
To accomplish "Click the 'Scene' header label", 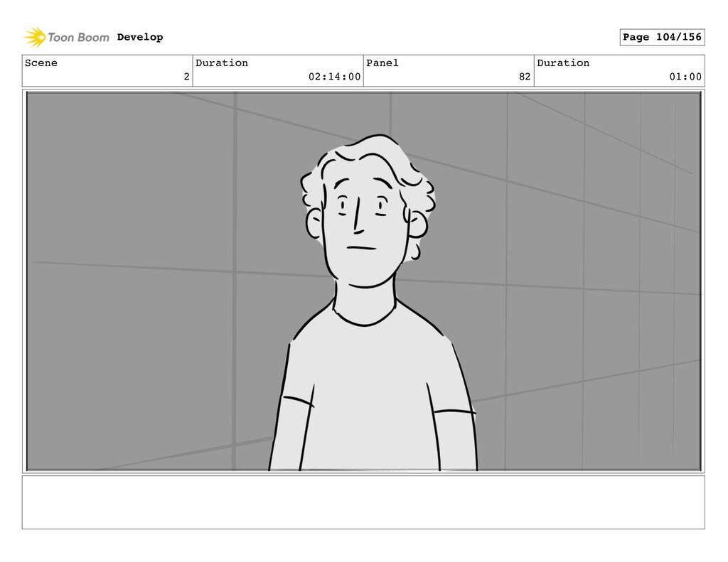I will (41, 63).
